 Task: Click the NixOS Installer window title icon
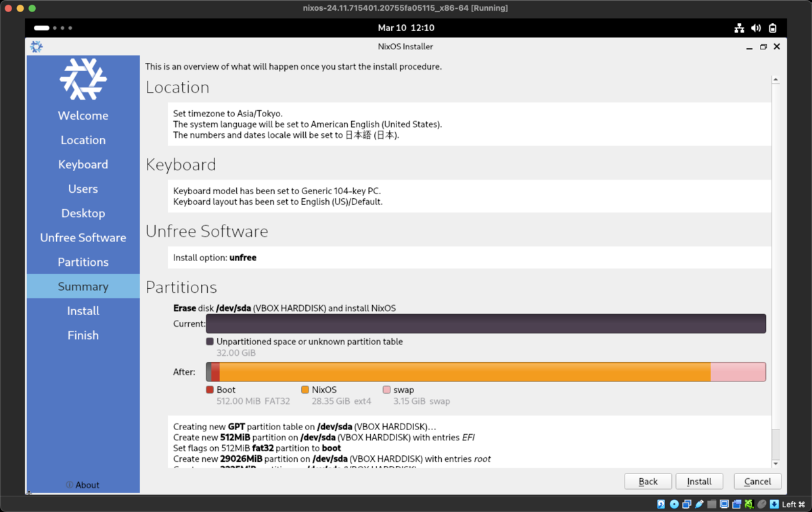point(37,47)
